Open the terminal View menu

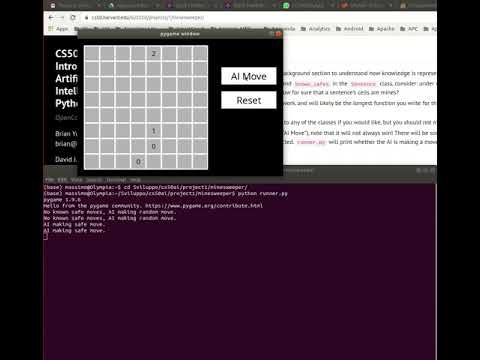click(76, 180)
